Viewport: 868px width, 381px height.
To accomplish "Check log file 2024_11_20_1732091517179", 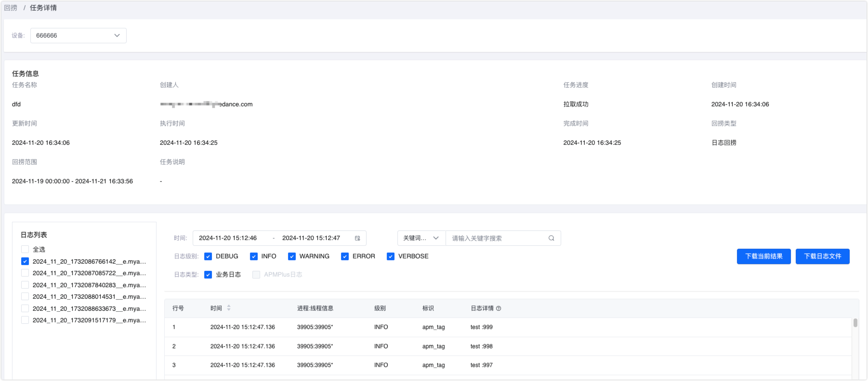I will click(x=25, y=320).
